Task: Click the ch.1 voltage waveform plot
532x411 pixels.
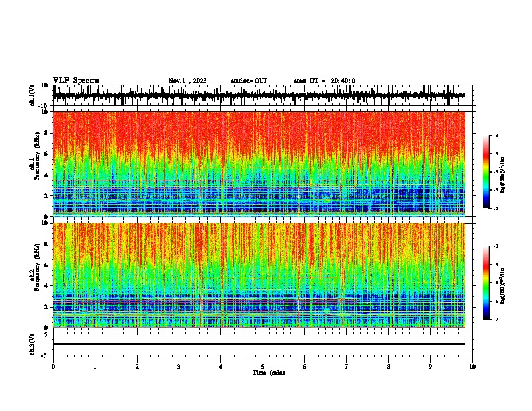Action: (259, 95)
